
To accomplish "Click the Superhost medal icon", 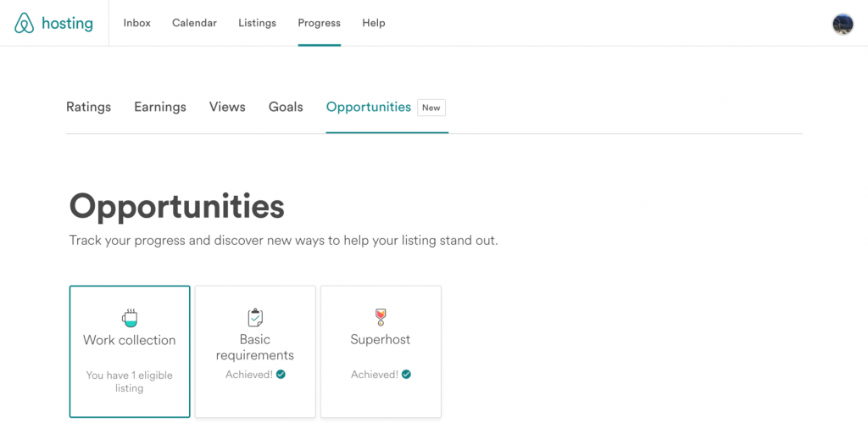I will (381, 317).
